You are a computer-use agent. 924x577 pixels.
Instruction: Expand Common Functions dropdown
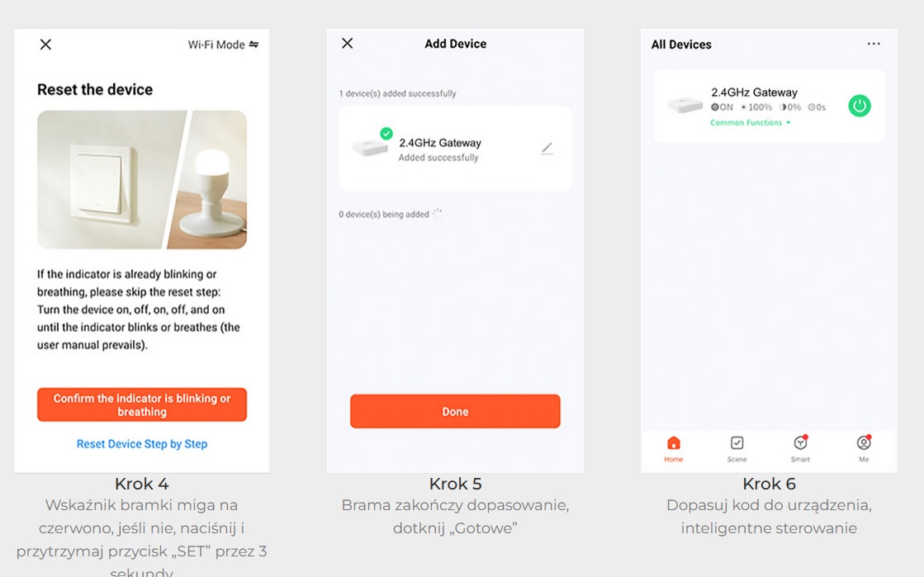[751, 123]
